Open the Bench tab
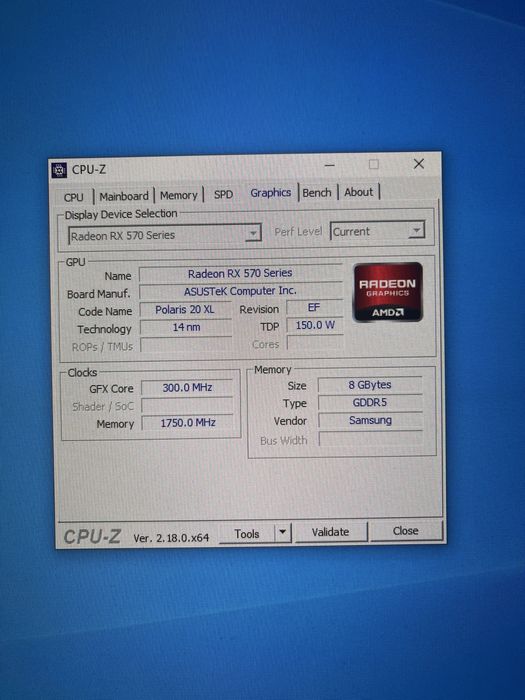525x700 pixels. coord(317,193)
